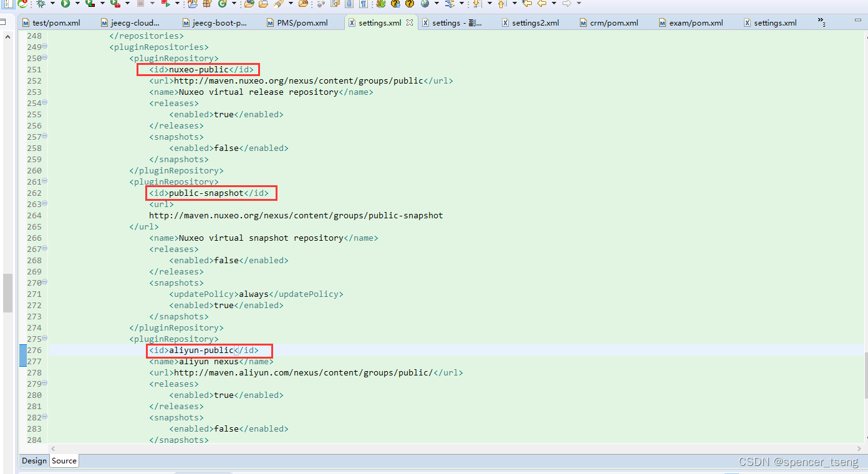
Task: Switch to the exam/pom.xml tab
Action: pos(691,23)
